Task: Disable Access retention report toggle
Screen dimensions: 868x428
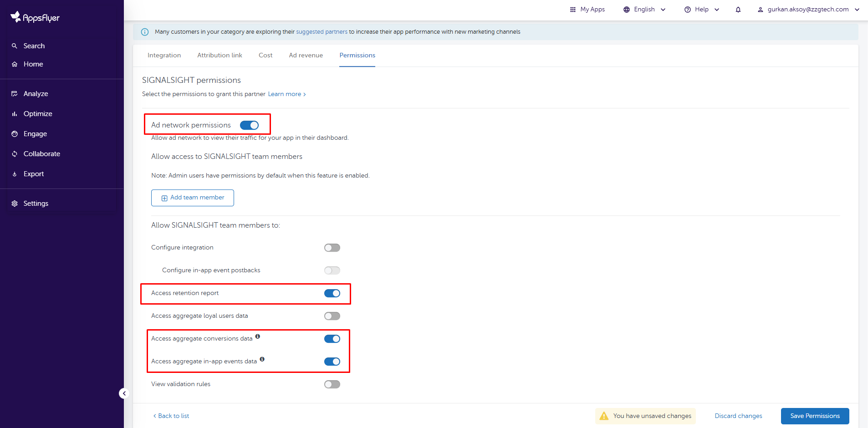Action: point(332,293)
